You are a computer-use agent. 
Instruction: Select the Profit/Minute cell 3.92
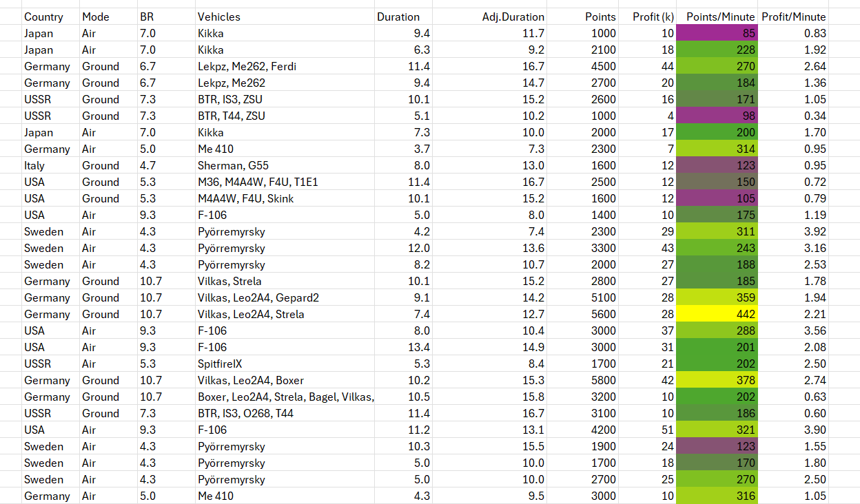point(792,231)
